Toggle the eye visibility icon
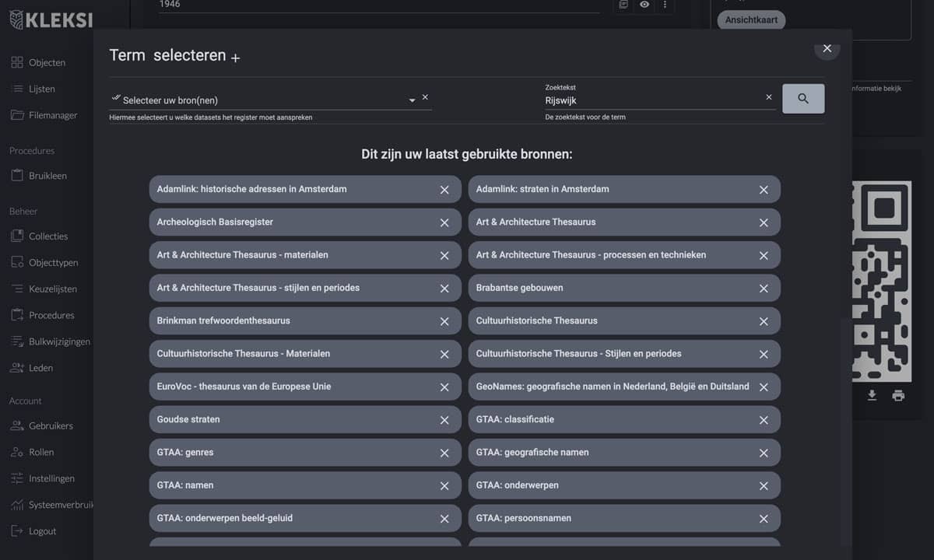934x560 pixels. [644, 5]
